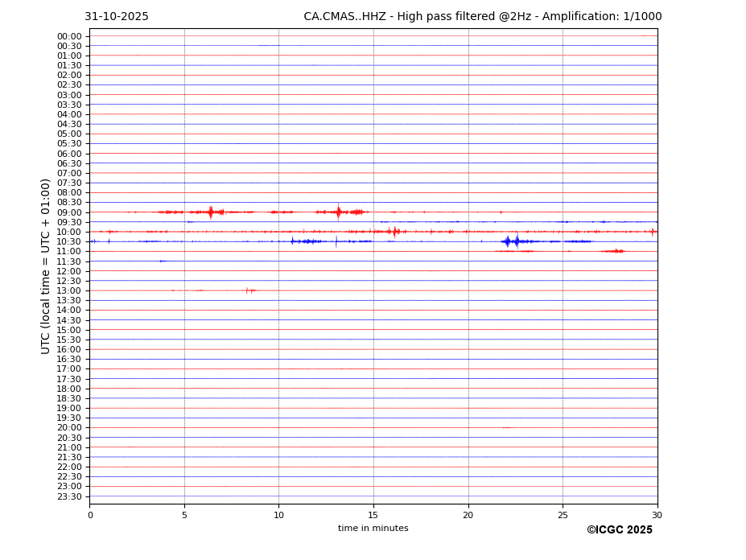Click the 31-10-2025 date label

click(x=117, y=17)
